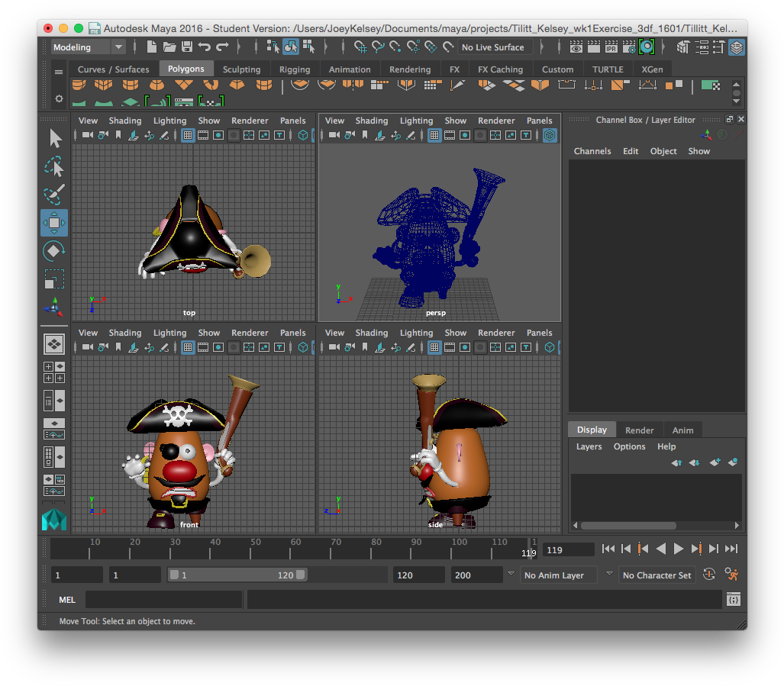Screen dimensions: 784x686
Task: Open the Layers menu in Layer Editor
Action: pos(589,446)
